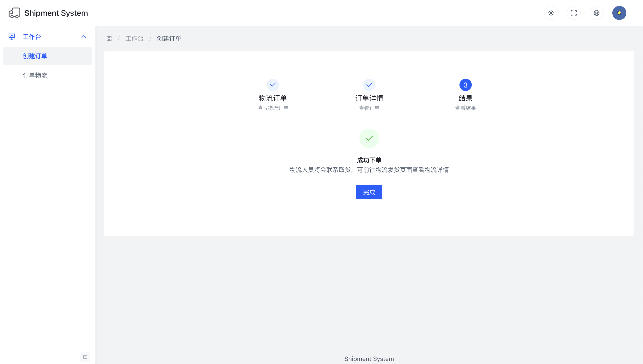The width and height of the screenshot is (643, 364).
Task: Click 创建订单 in the breadcrumb
Action: coord(169,38)
